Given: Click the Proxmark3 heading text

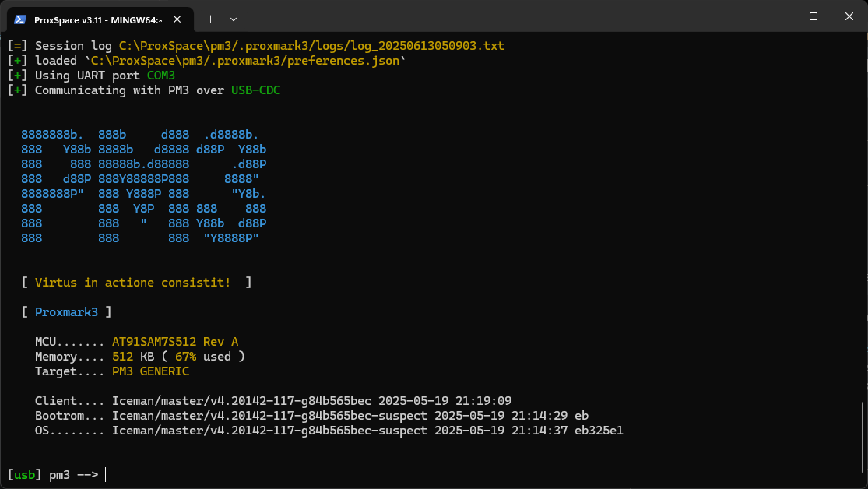Looking at the screenshot, I should click(66, 312).
